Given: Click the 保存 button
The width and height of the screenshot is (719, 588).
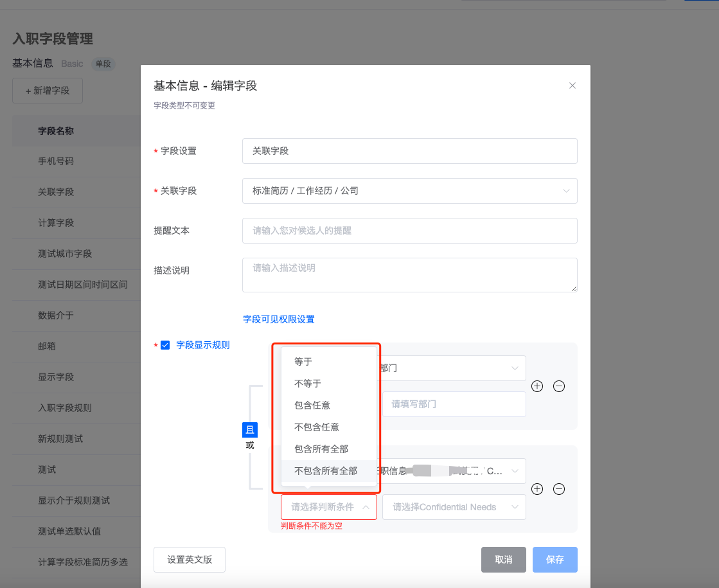Looking at the screenshot, I should pyautogui.click(x=555, y=560).
